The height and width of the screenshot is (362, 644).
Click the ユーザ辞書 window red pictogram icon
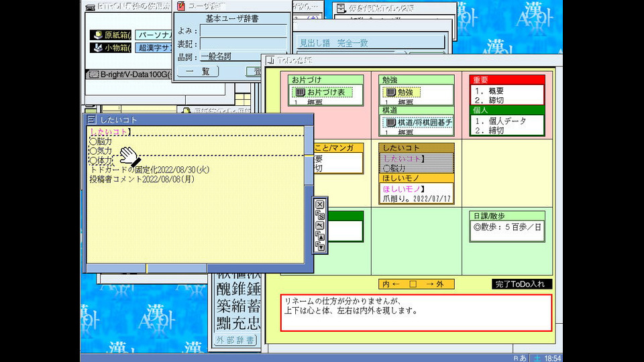coord(180,6)
